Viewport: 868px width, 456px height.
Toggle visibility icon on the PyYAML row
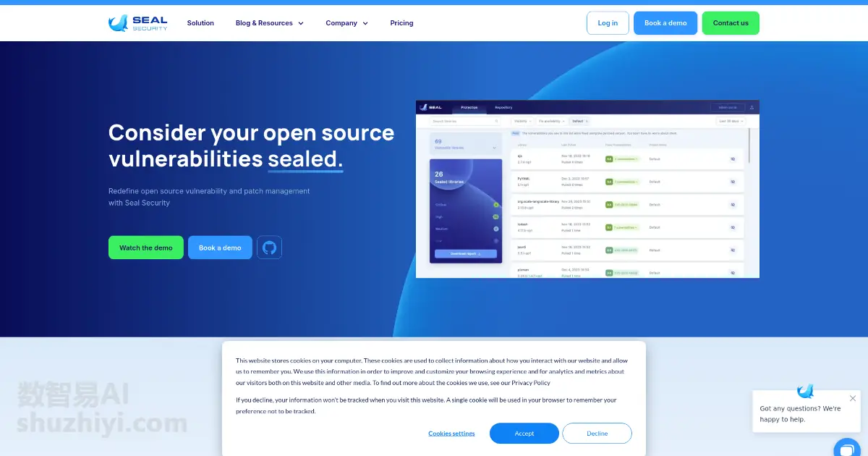(x=733, y=182)
